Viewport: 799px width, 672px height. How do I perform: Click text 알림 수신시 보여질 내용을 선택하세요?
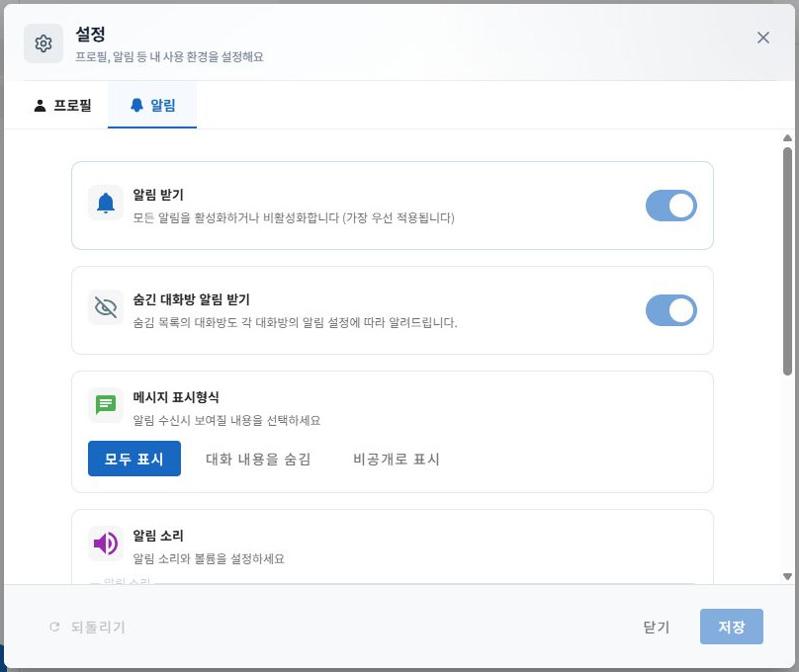point(226,421)
